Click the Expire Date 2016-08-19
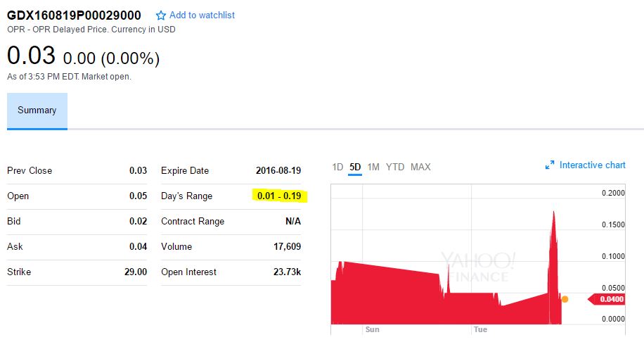Viewport: 644px width, 361px height. coord(278,170)
